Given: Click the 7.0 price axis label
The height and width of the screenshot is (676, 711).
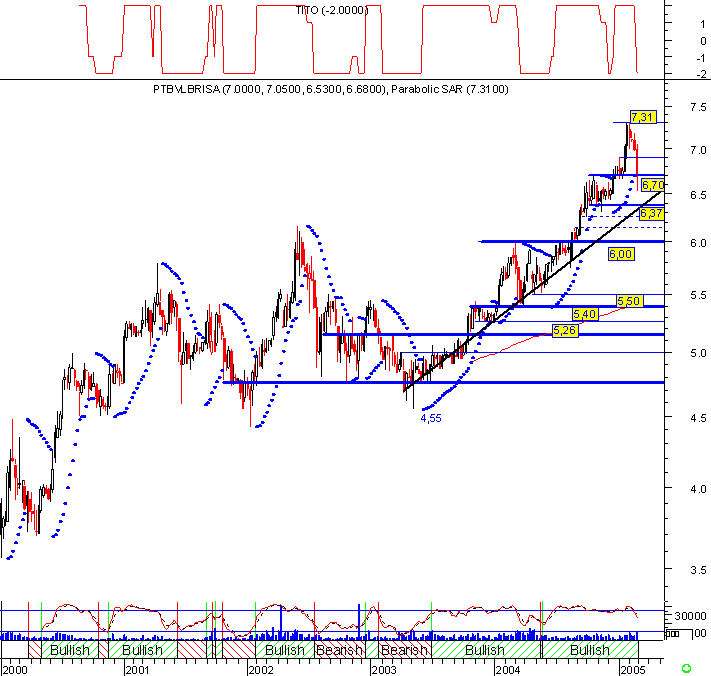Looking at the screenshot, I should tap(698, 150).
